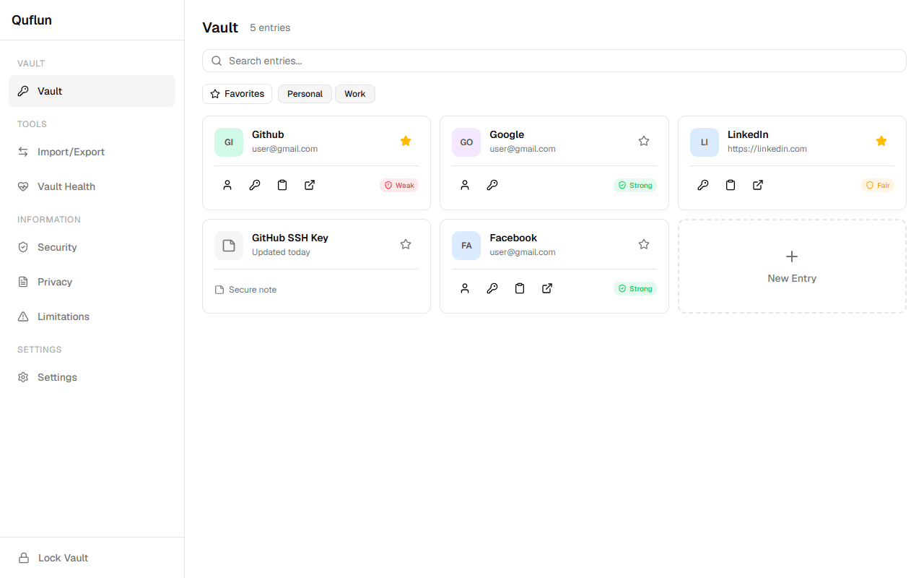This screenshot has width=924, height=578.
Task: Favorite the Facebook entry with star
Action: (644, 244)
